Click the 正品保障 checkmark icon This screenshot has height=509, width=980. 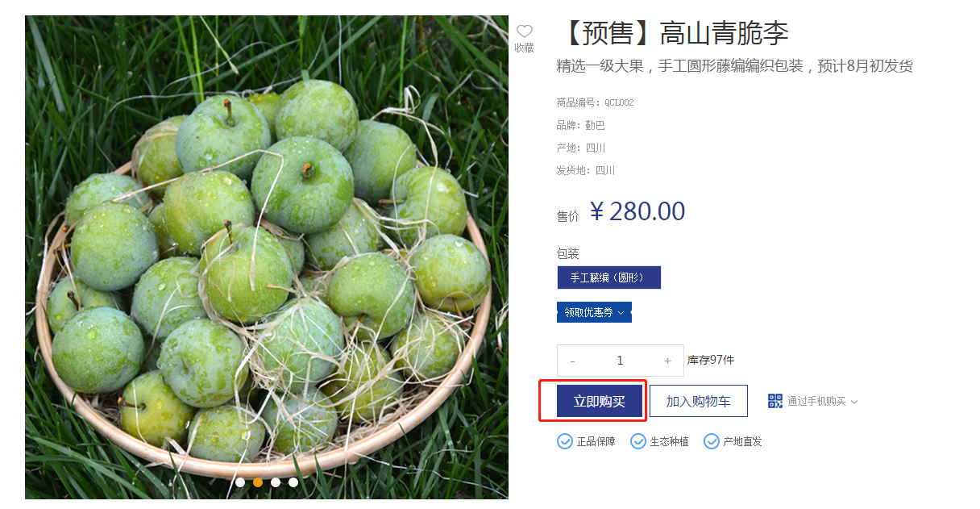click(x=565, y=441)
